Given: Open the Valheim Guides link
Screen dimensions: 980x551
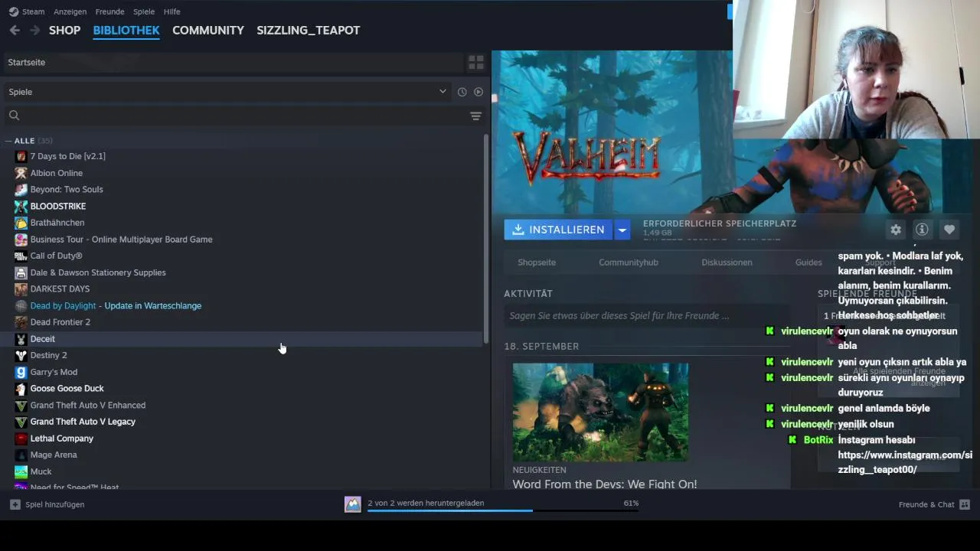Looking at the screenshot, I should (x=808, y=262).
